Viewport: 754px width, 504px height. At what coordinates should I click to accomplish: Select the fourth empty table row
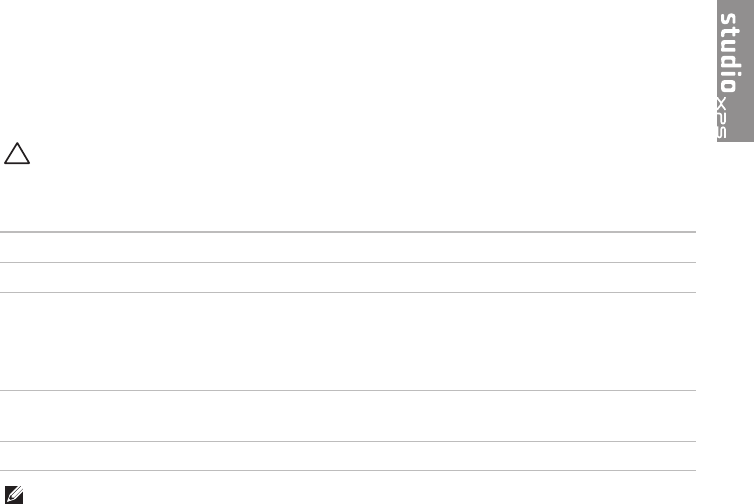coord(348,416)
